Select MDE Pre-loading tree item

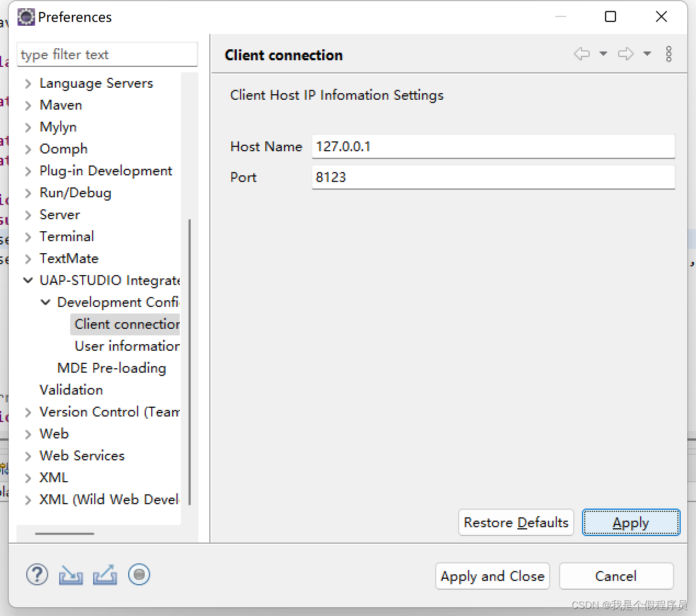[112, 368]
